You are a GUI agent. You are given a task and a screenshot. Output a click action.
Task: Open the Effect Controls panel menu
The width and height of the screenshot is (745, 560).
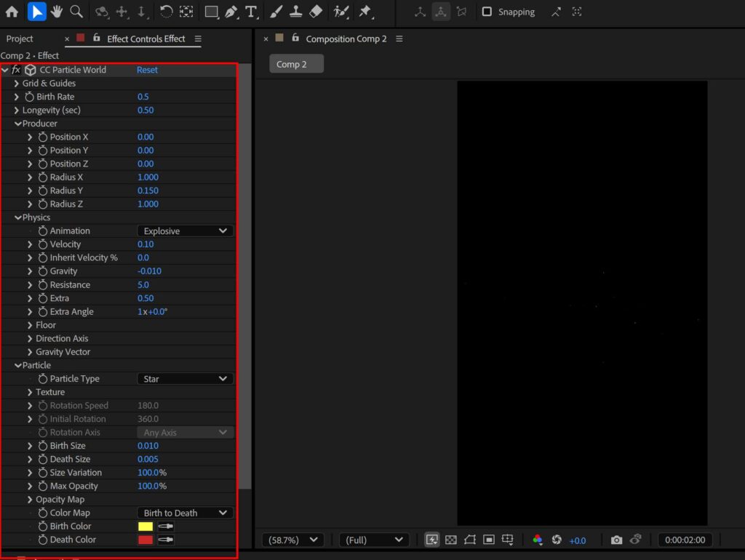pos(198,39)
